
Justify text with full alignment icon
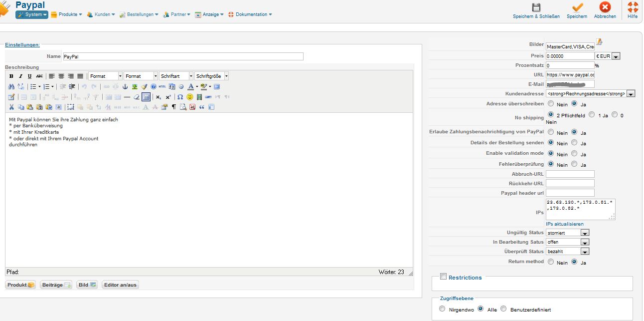(x=80, y=76)
